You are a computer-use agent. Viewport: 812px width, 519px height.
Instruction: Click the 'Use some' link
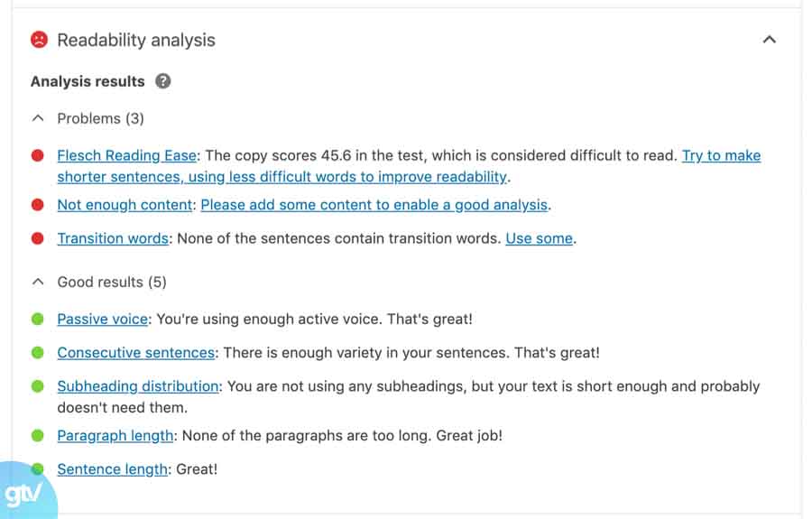539,238
